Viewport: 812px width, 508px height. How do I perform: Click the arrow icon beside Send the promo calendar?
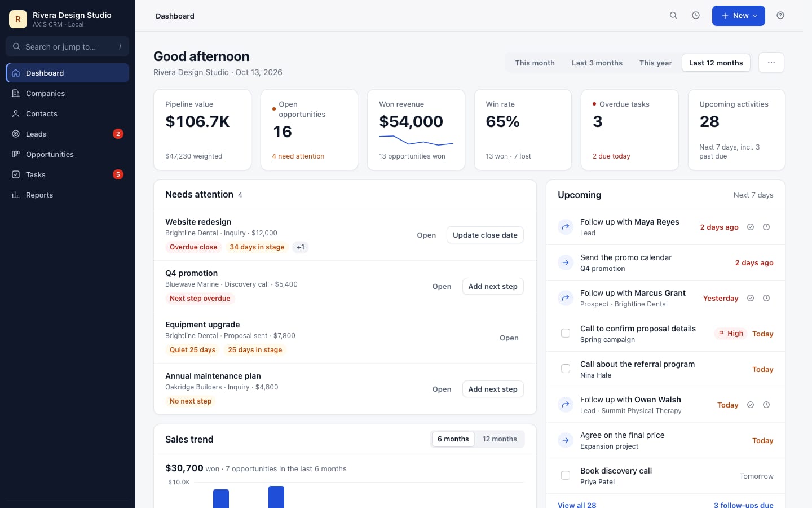[566, 262]
